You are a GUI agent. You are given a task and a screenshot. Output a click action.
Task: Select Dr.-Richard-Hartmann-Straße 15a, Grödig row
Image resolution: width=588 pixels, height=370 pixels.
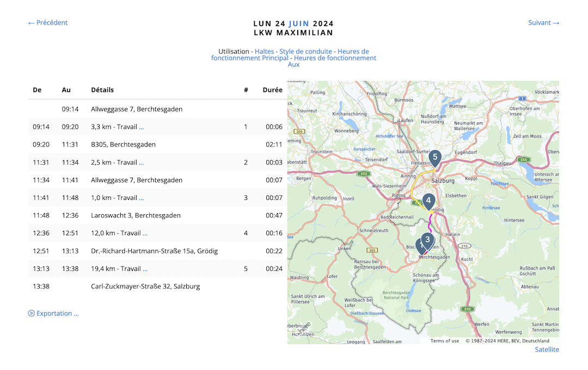coord(157,251)
